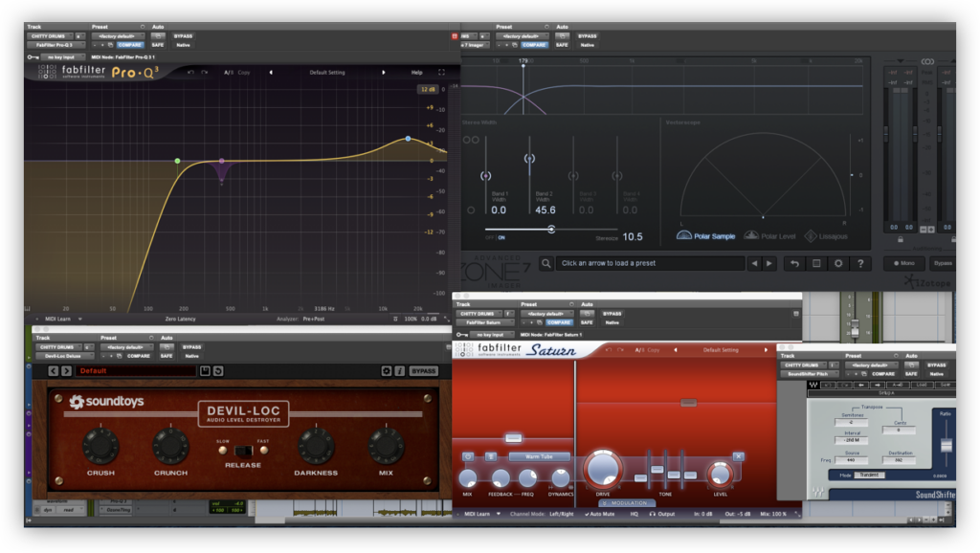Click the Saturn undo arrow
The image size is (980, 553).
(x=608, y=350)
